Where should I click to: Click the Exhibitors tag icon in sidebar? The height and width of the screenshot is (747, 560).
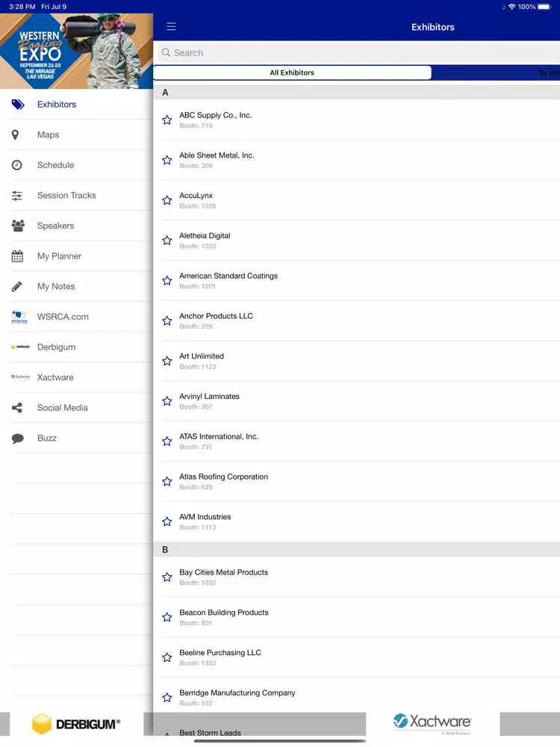18,105
